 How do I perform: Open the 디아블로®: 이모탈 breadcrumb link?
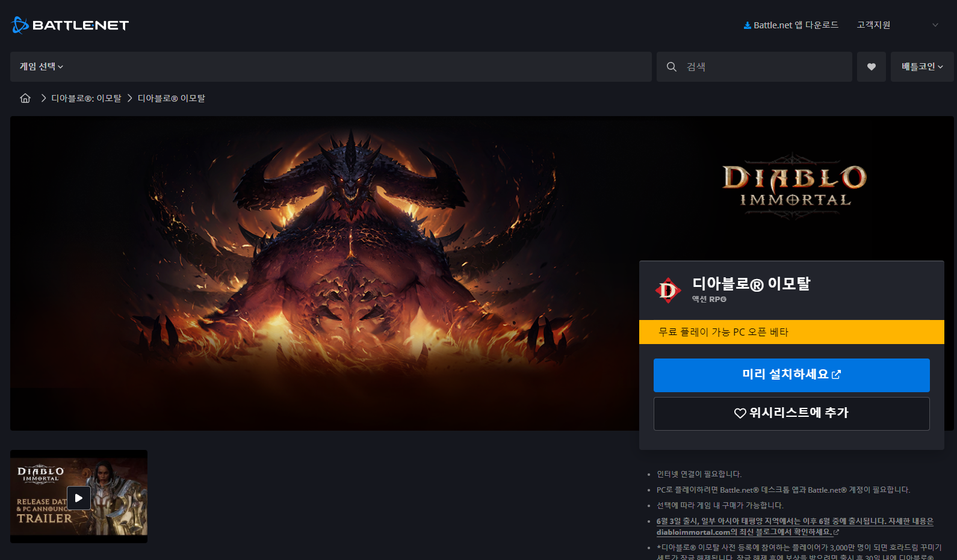tap(86, 98)
